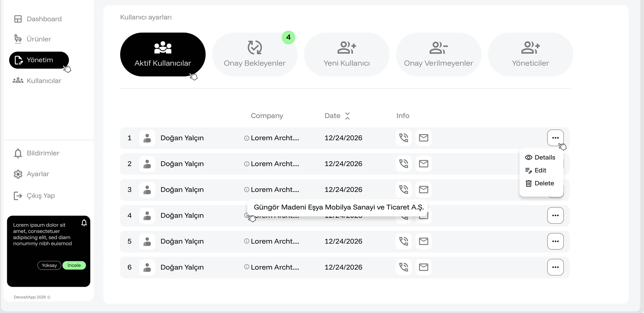644x313 pixels.
Task: Click the green İncele button
Action: click(x=74, y=265)
